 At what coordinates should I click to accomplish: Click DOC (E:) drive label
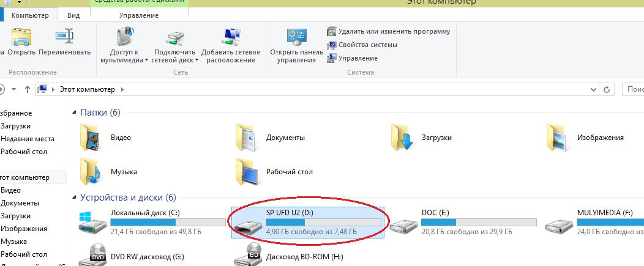[435, 213]
